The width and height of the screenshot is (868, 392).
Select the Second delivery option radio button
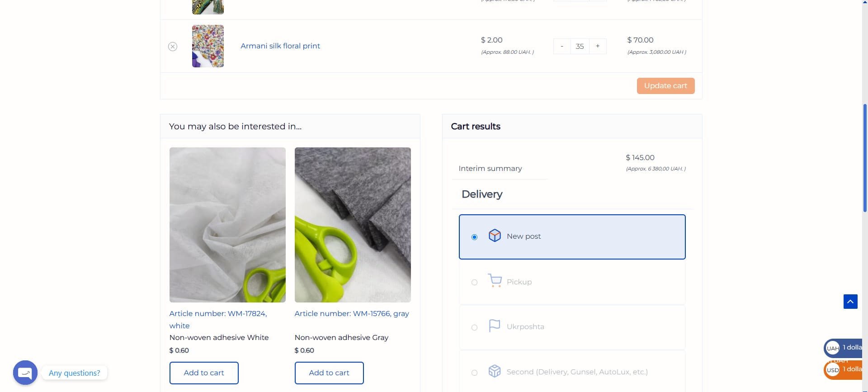474,373
